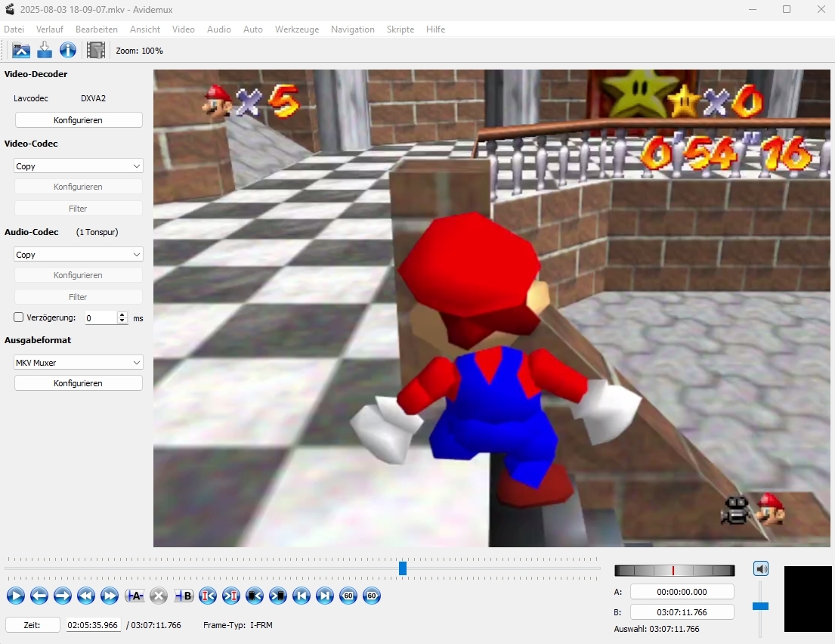Click the Save Video toolbar icon
Viewport: 835px width, 644px height.
[45, 51]
